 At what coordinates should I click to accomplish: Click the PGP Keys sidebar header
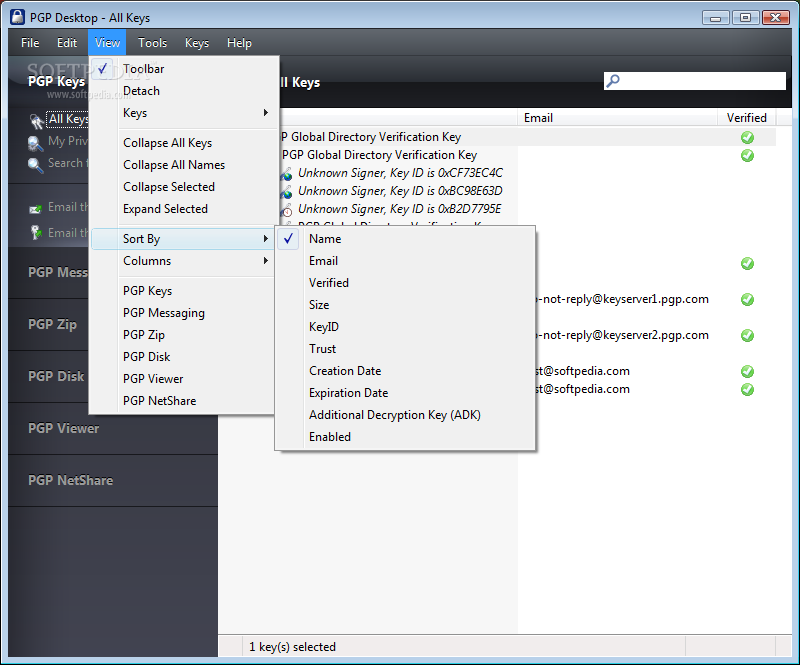[56, 81]
